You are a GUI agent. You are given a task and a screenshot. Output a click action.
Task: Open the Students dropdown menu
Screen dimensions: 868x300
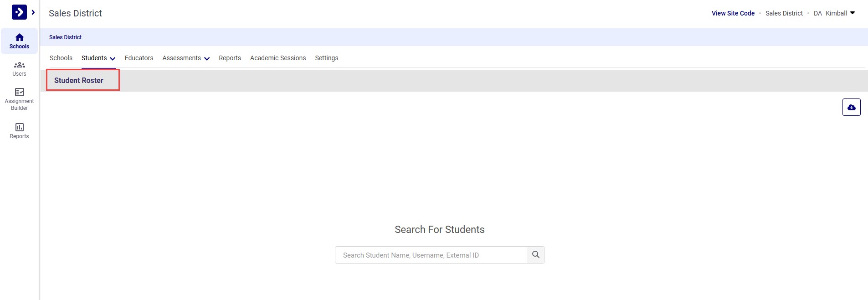click(x=98, y=58)
